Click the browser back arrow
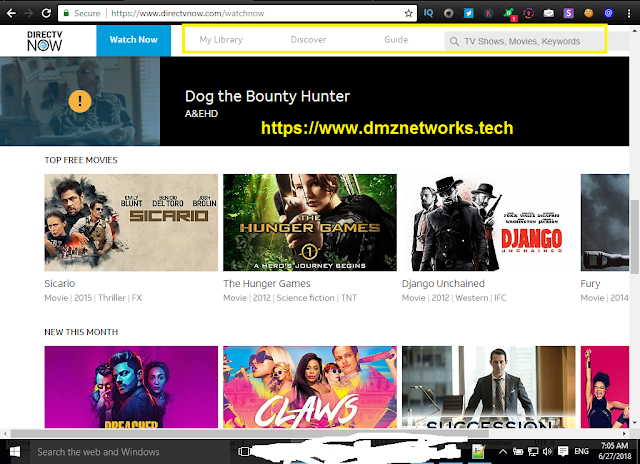The width and height of the screenshot is (640, 464). click(11, 13)
